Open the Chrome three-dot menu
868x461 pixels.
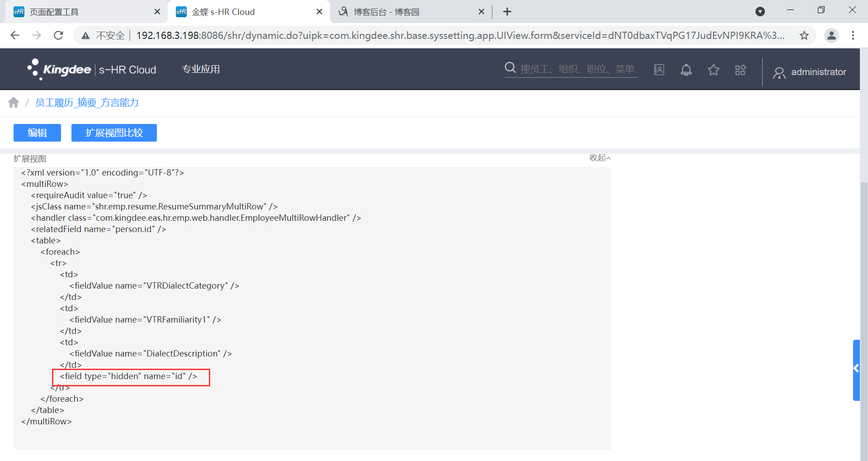[853, 35]
